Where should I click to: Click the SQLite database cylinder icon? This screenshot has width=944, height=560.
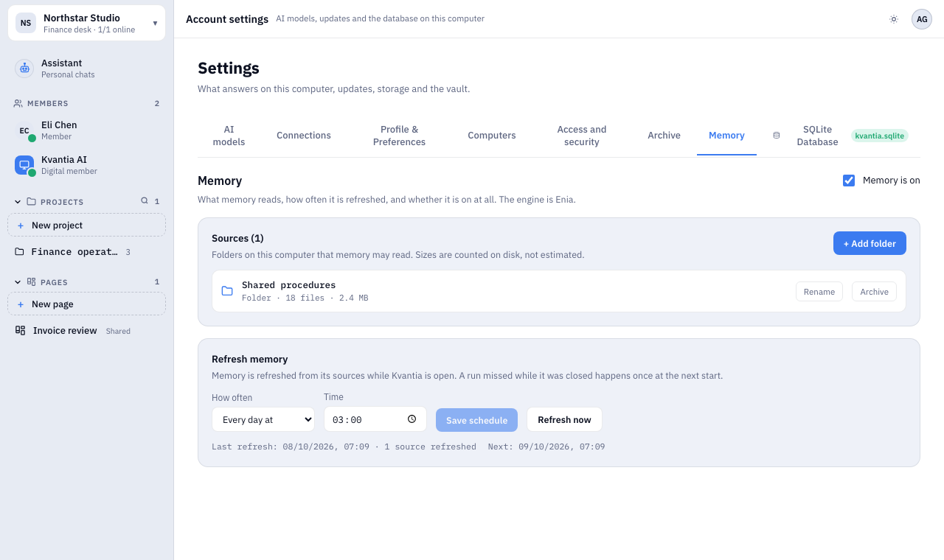[x=776, y=136]
